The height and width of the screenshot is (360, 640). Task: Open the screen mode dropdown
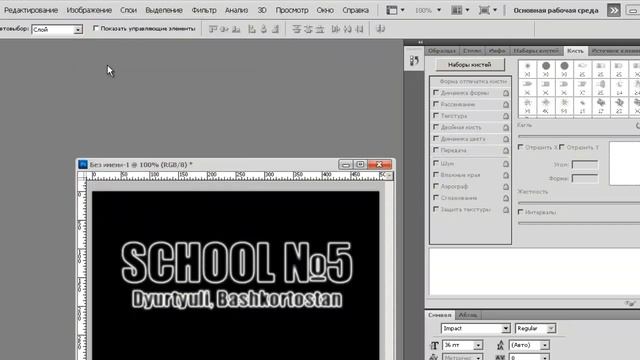[x=487, y=10]
